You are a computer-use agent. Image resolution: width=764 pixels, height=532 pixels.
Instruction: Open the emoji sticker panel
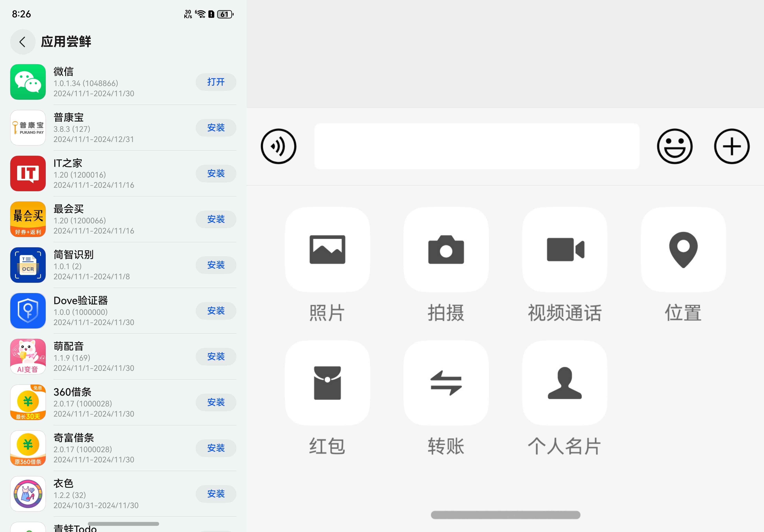click(x=675, y=146)
